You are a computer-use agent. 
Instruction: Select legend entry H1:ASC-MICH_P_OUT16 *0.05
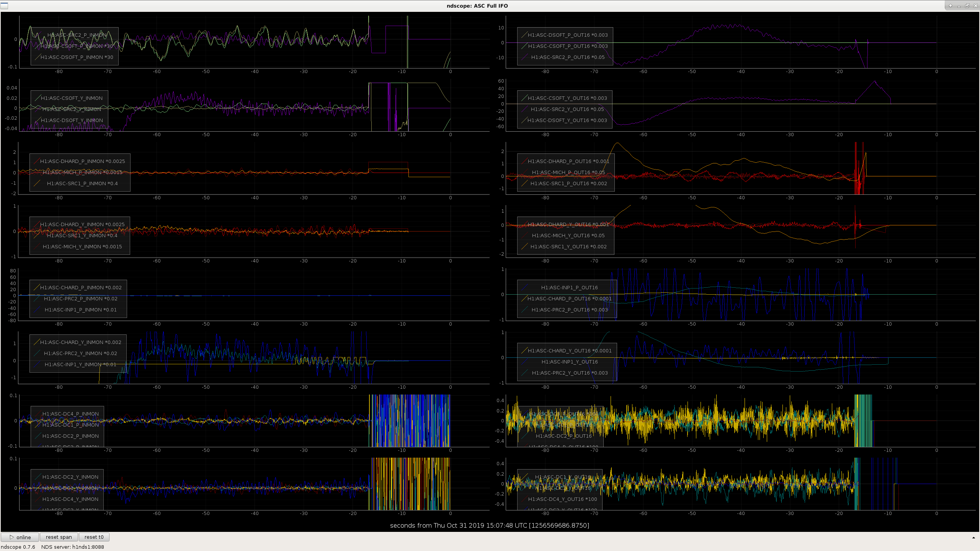pyautogui.click(x=568, y=173)
